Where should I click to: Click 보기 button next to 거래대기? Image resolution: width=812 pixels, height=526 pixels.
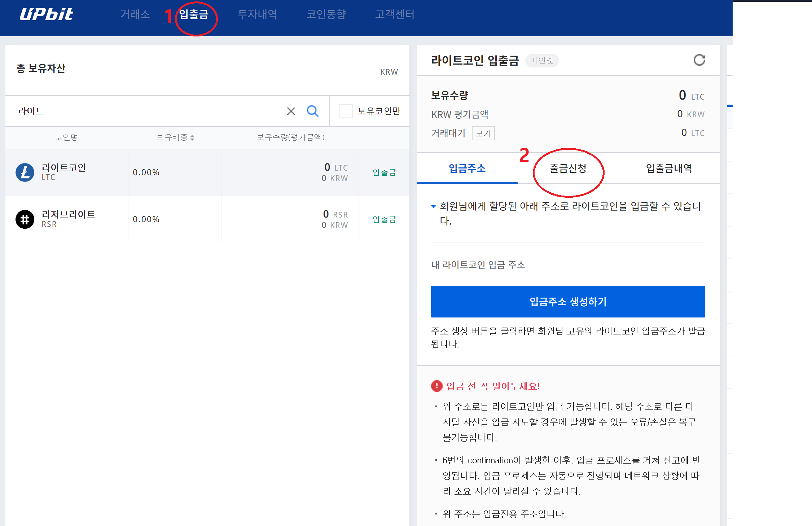[x=483, y=133]
